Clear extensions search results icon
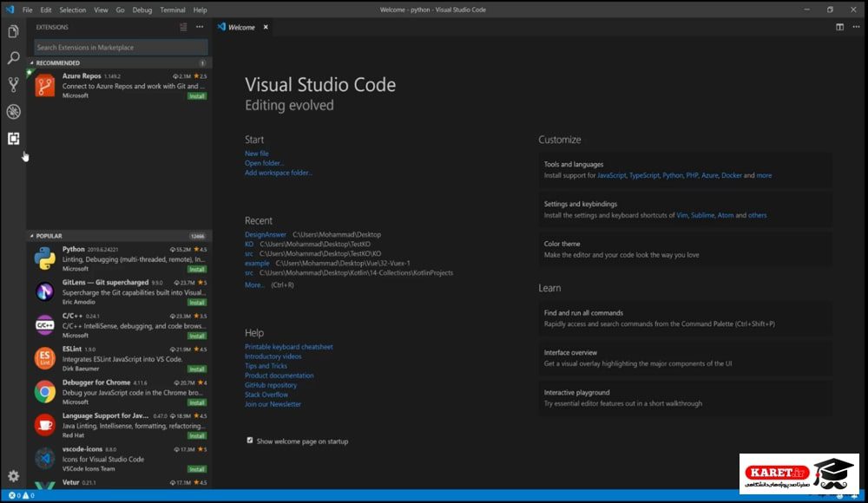The width and height of the screenshot is (868, 503). pos(183,27)
